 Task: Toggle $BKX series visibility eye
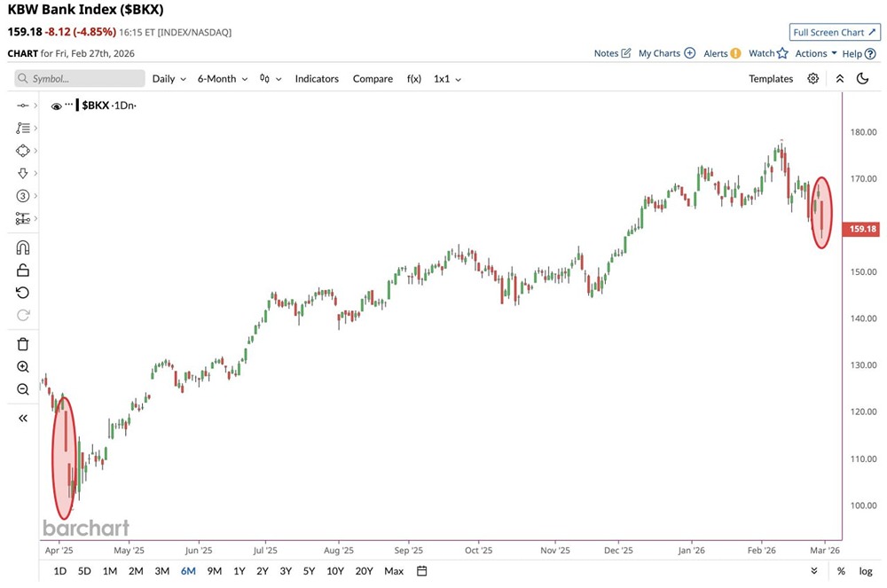click(x=57, y=106)
